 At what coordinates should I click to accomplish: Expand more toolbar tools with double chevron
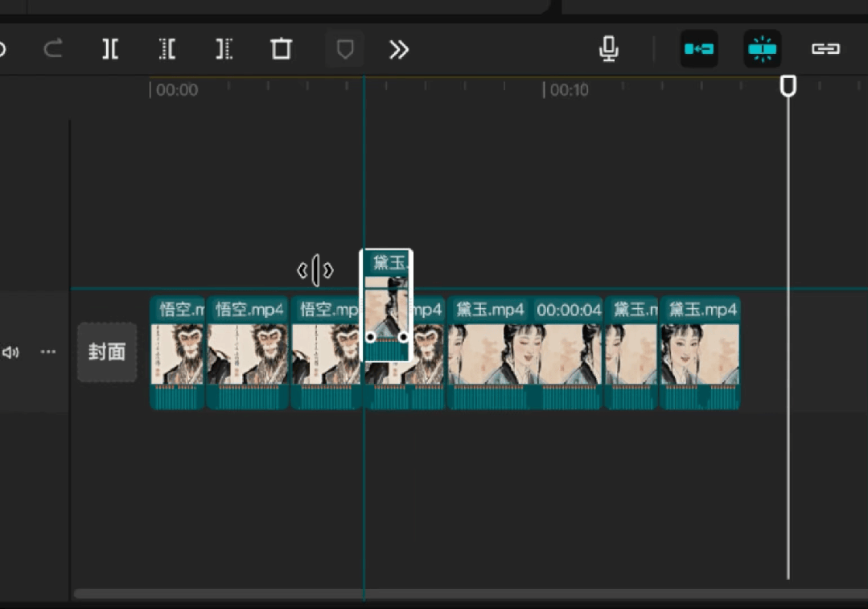pos(399,50)
